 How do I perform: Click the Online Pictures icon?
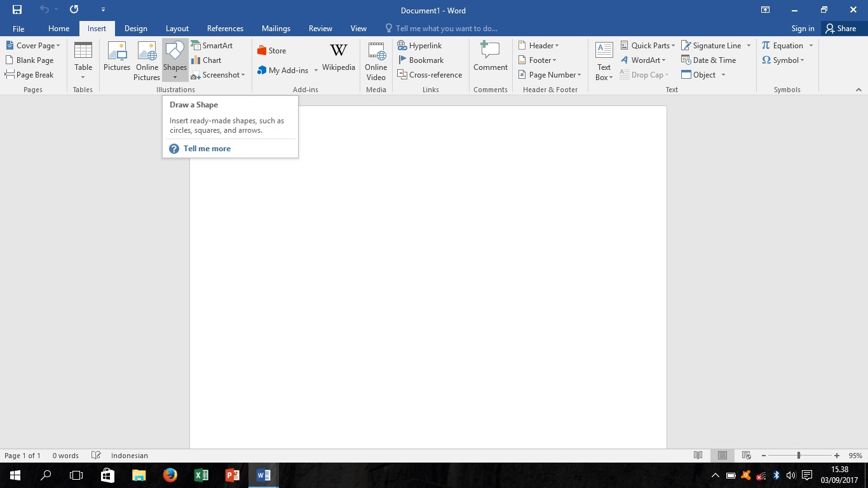click(147, 60)
